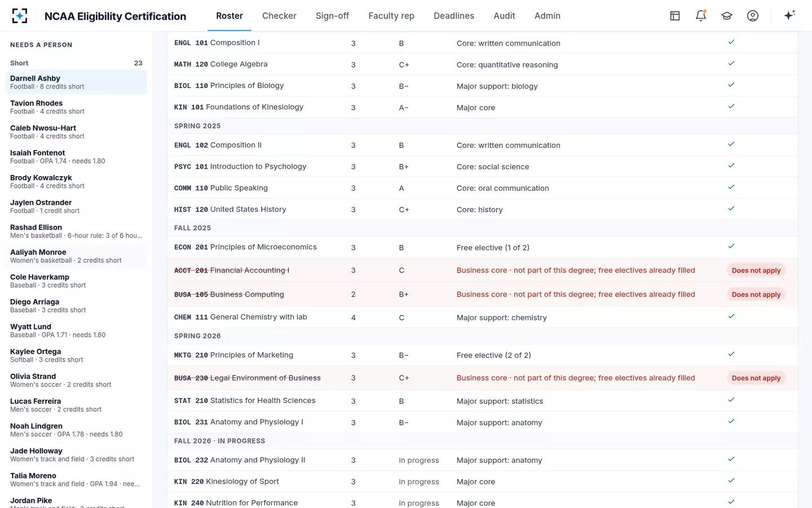Viewport: 812px width, 508px height.
Task: Click 'Does not apply' badge for ACCT 201
Action: tap(756, 270)
